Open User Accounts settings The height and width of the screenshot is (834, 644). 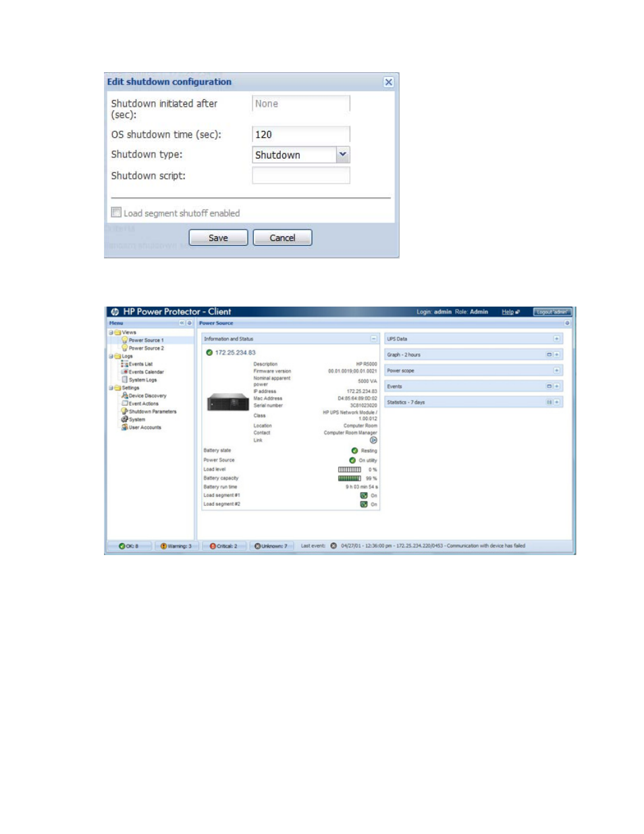click(x=144, y=427)
